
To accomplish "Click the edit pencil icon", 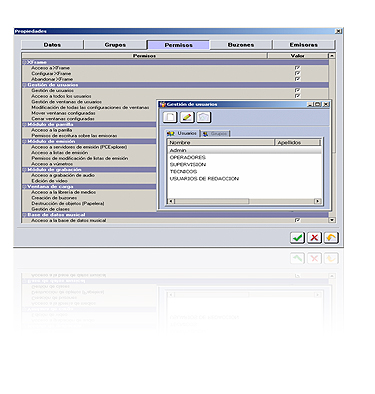I will (x=187, y=117).
